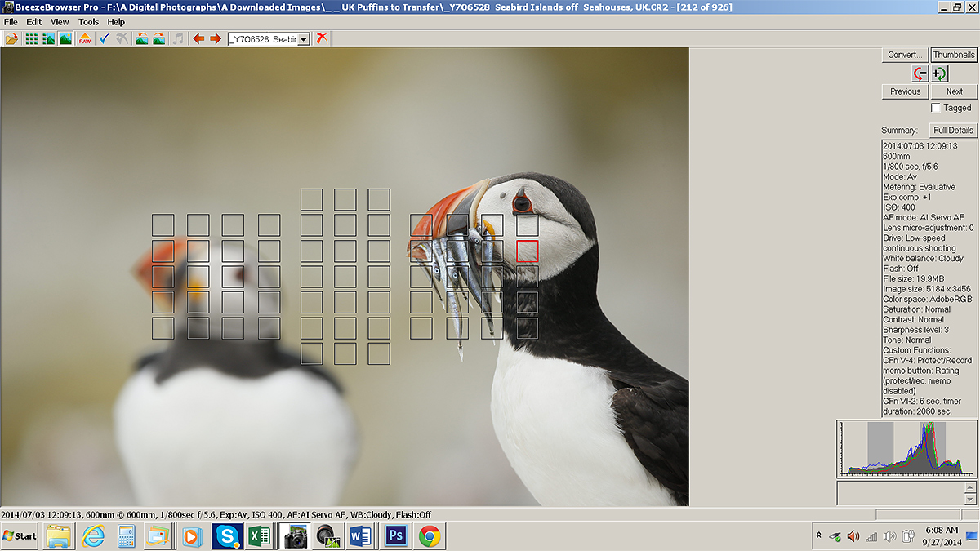Select thumbnails-with-preview view icon
This screenshot has height=551, width=980.
48,38
